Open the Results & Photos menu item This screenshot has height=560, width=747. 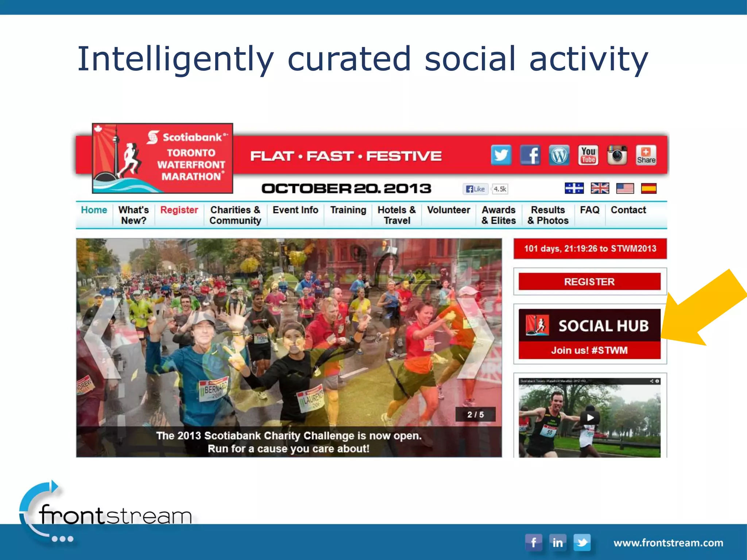[x=548, y=215]
